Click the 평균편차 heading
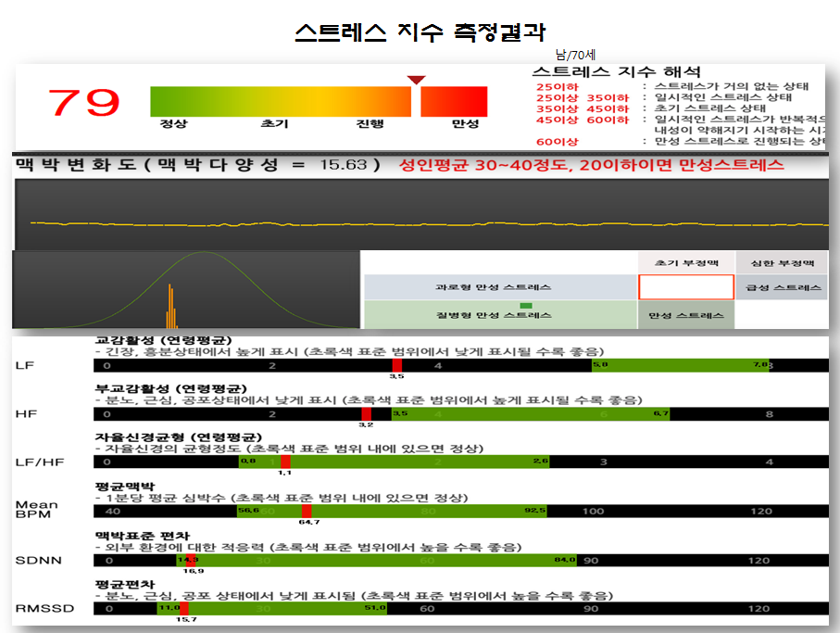This screenshot has width=840, height=633. [x=125, y=584]
